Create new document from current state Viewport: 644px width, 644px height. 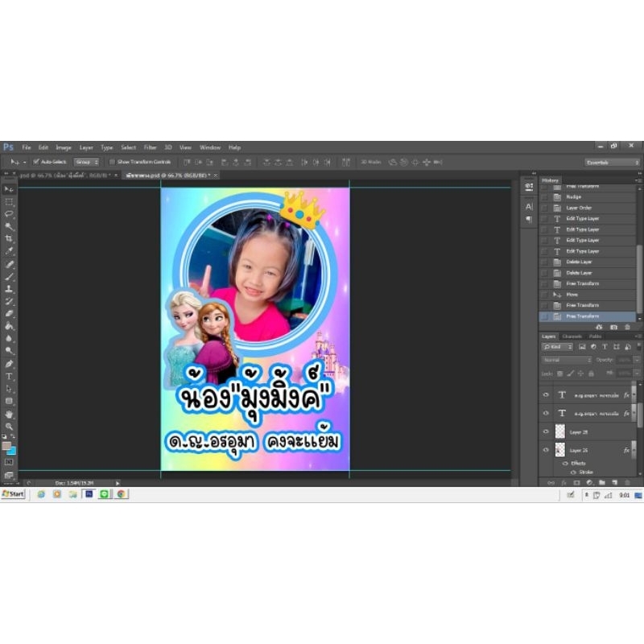pos(599,327)
